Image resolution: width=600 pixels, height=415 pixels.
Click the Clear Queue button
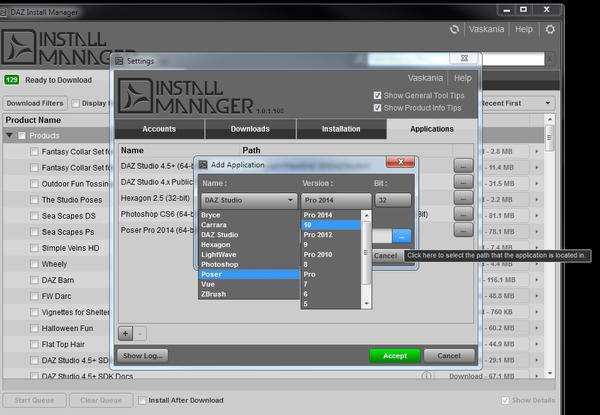(x=101, y=400)
